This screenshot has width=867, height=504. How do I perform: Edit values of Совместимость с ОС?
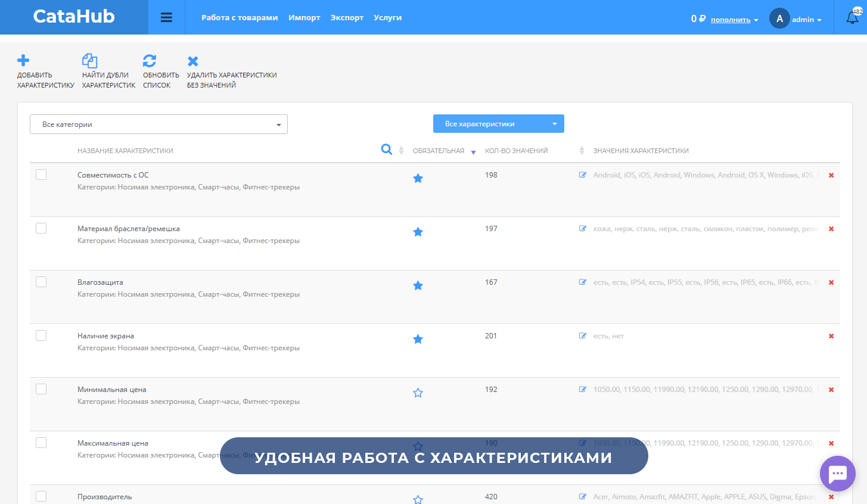coord(583,175)
